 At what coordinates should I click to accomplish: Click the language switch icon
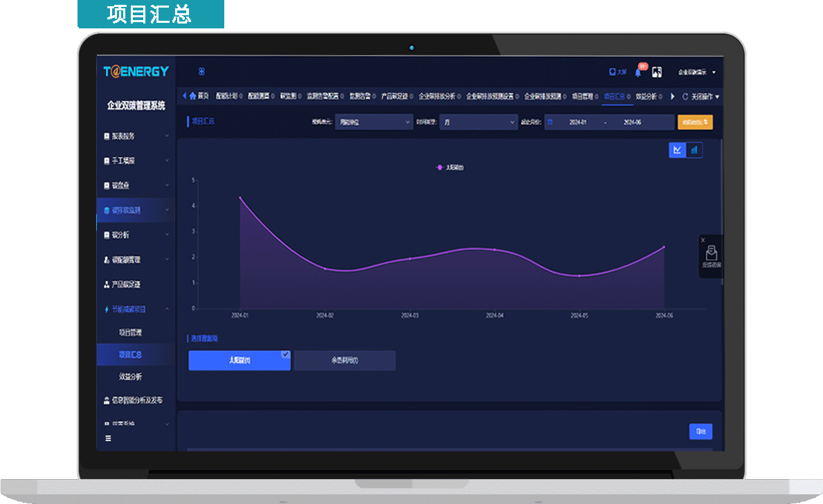(657, 72)
